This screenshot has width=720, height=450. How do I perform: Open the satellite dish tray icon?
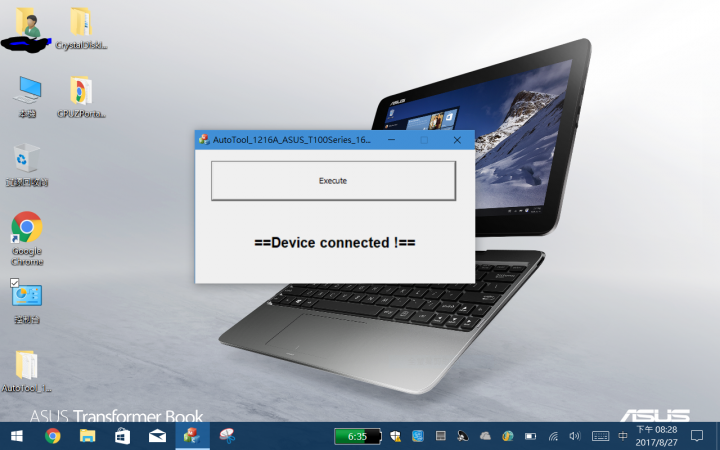point(463,436)
